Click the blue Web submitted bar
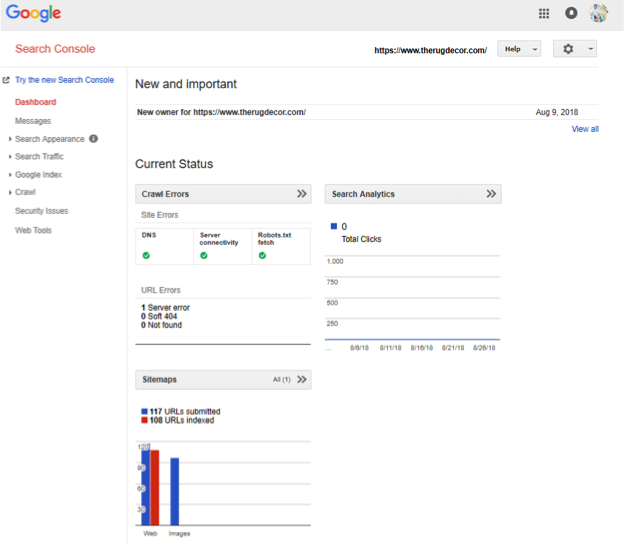Screen dimensions: 624x546 146,484
